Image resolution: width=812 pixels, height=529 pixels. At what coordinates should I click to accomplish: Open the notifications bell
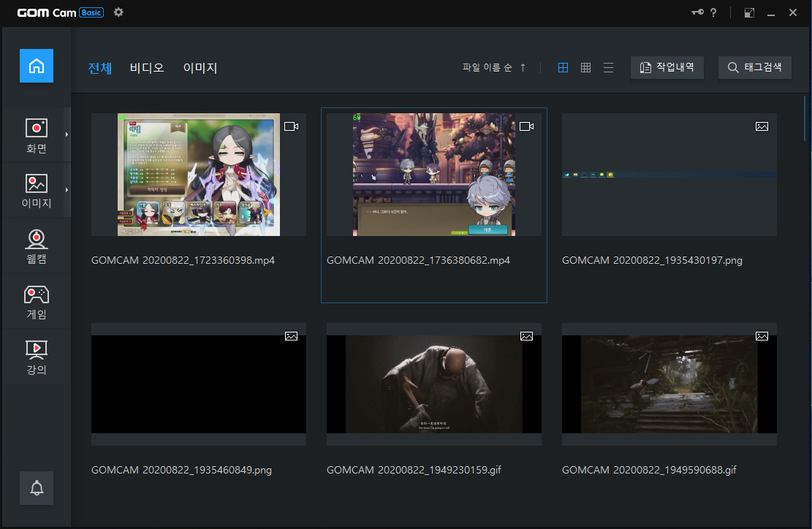(37, 487)
